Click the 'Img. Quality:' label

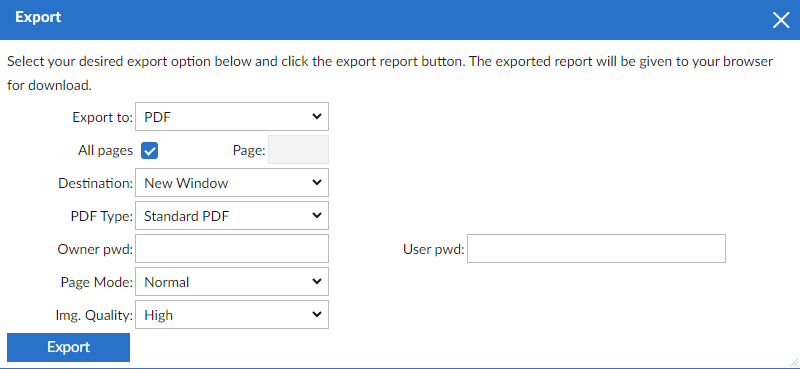pos(94,315)
